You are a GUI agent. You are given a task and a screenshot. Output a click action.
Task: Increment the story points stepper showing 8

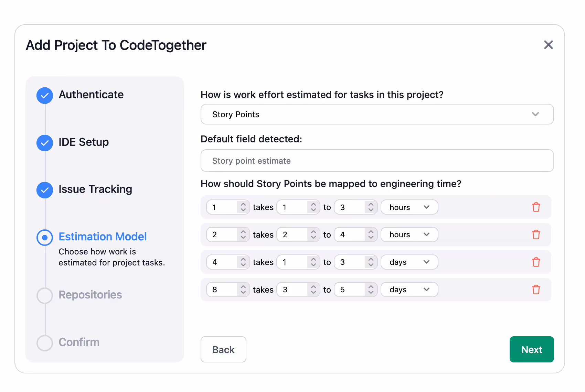[243, 286]
